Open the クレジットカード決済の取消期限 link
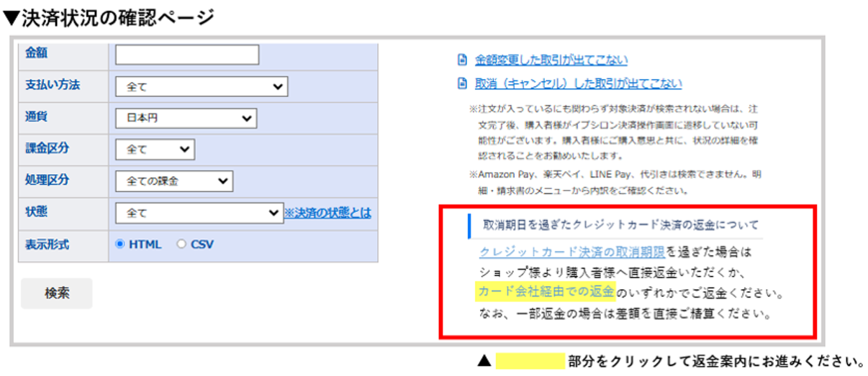This screenshot has width=868, height=376. 572,252
